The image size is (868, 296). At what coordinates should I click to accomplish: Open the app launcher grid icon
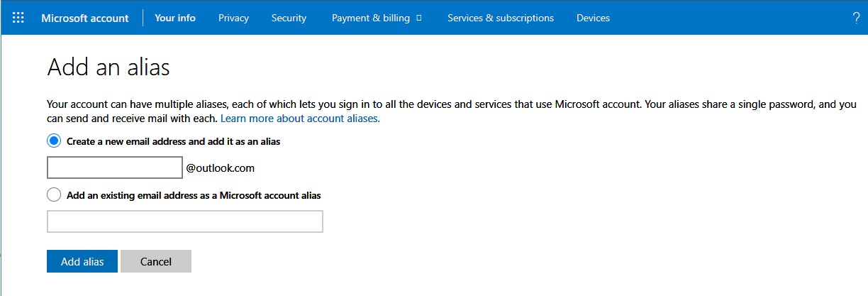pos(18,18)
